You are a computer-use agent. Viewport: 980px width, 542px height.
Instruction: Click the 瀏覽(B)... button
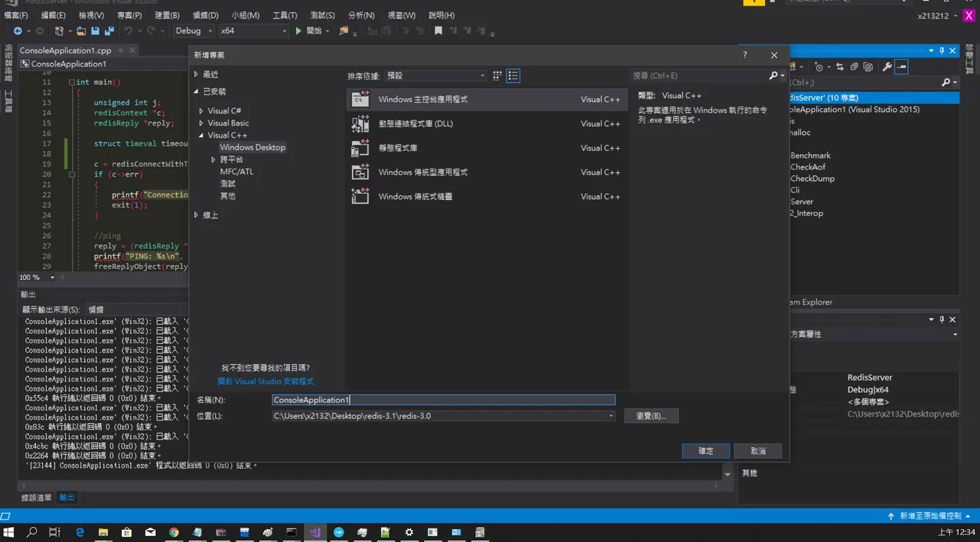pyautogui.click(x=651, y=416)
